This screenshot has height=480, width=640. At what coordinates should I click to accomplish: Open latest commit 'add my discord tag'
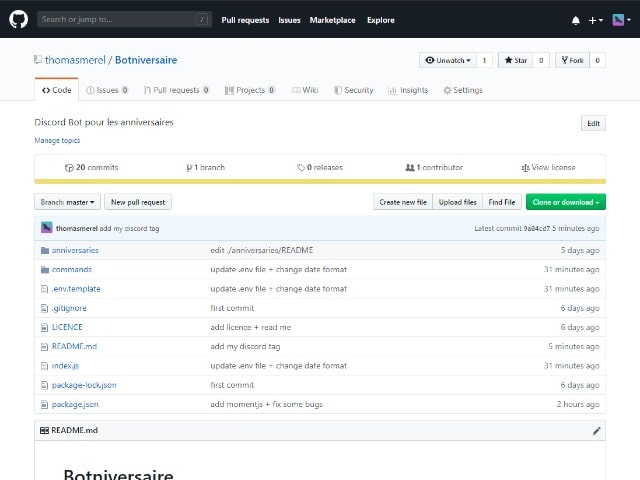point(129,229)
